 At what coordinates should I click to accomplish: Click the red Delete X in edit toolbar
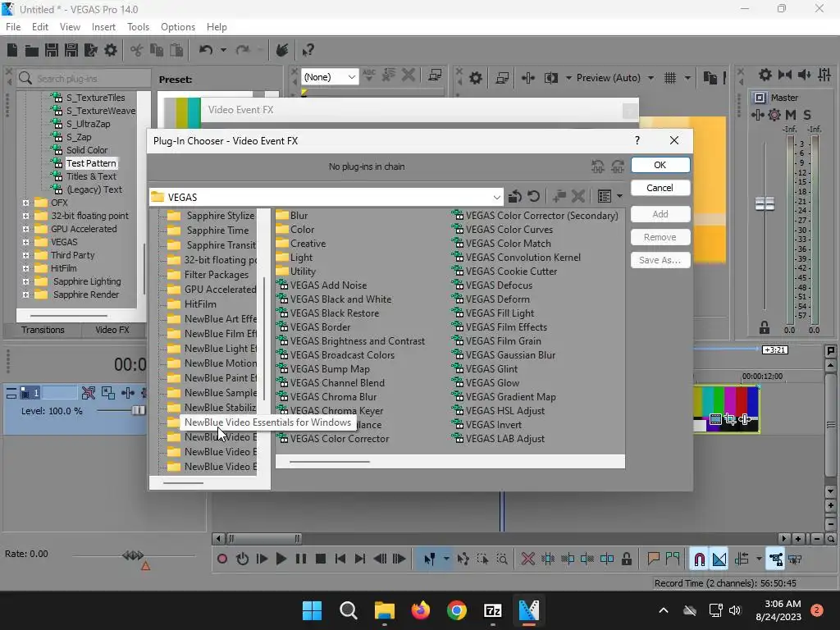[527, 559]
